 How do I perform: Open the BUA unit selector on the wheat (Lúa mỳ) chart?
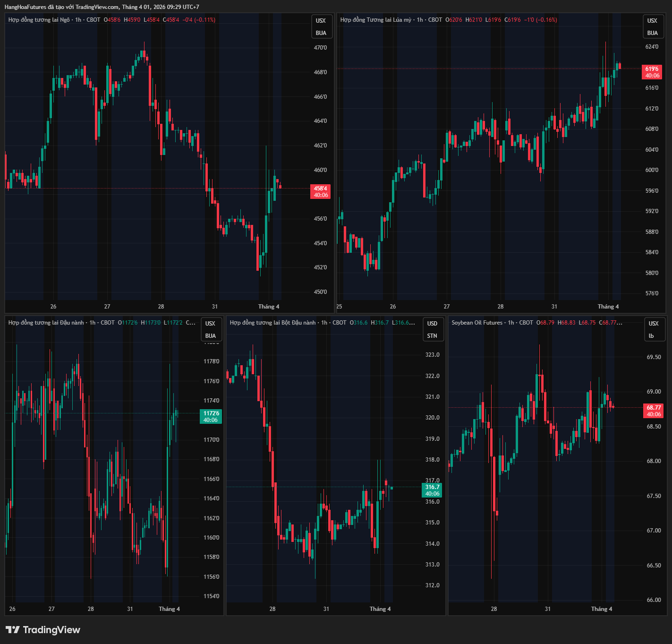tap(652, 33)
